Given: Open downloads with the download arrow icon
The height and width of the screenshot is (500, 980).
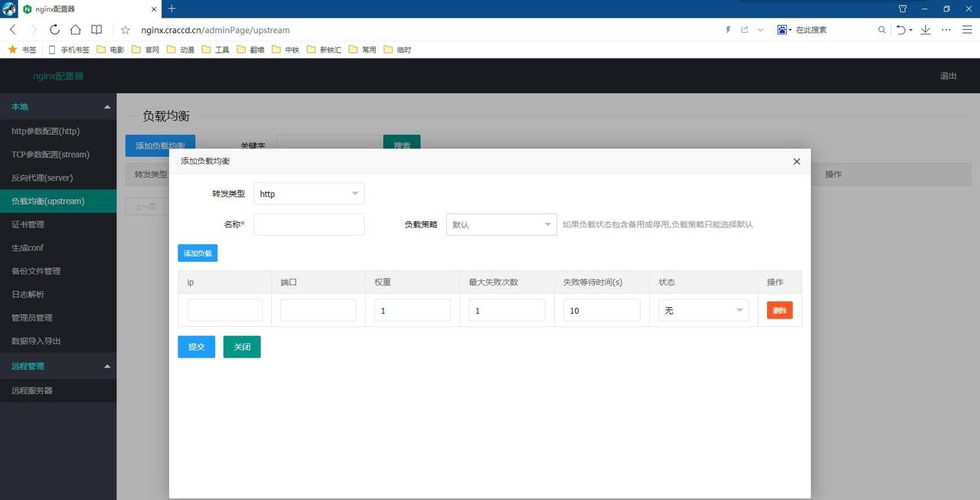Looking at the screenshot, I should click(x=927, y=30).
